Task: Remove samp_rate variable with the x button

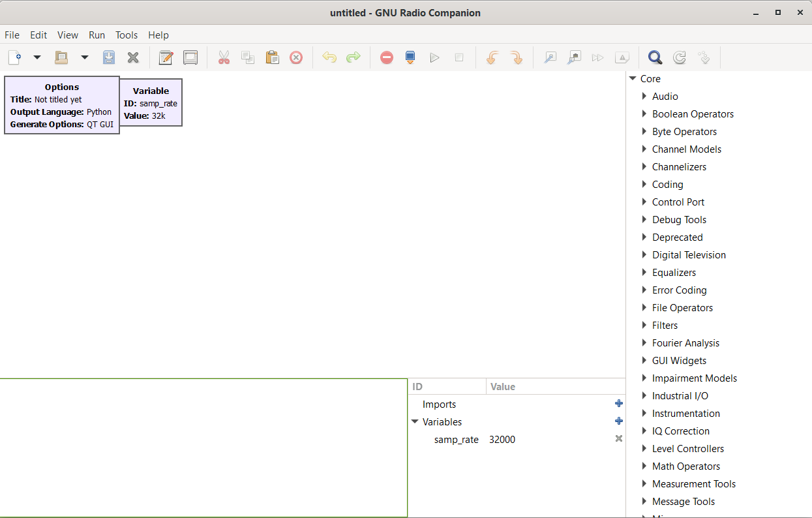Action: (x=618, y=439)
